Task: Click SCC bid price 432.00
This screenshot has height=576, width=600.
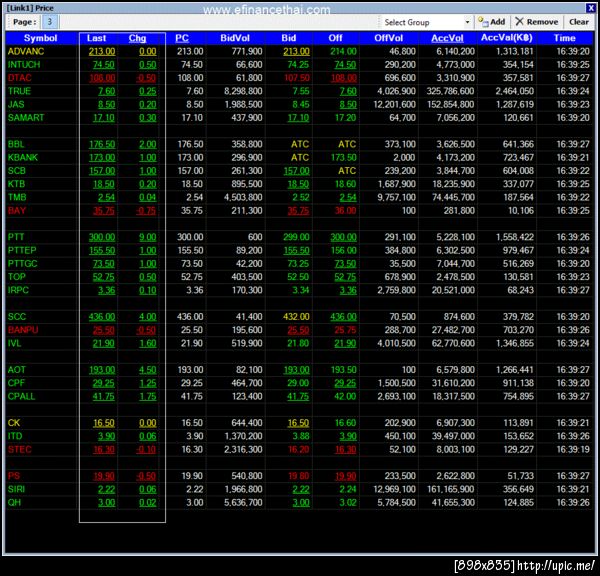Action: click(296, 317)
